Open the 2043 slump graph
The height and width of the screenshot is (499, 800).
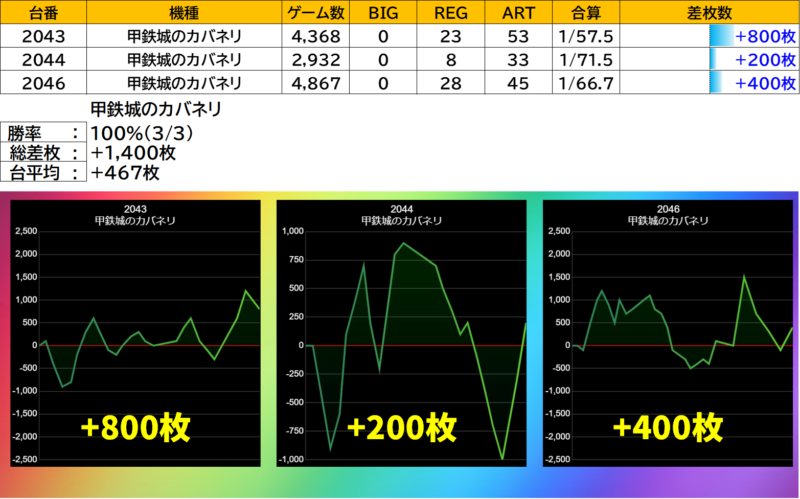(135, 333)
